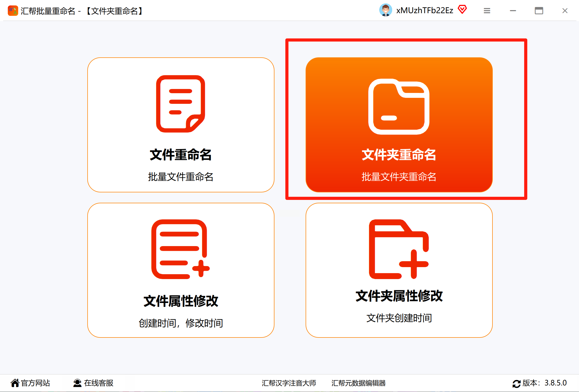Image resolution: width=579 pixels, height=392 pixels.
Task: Select the 文件夹重命名 title text
Action: (399, 155)
